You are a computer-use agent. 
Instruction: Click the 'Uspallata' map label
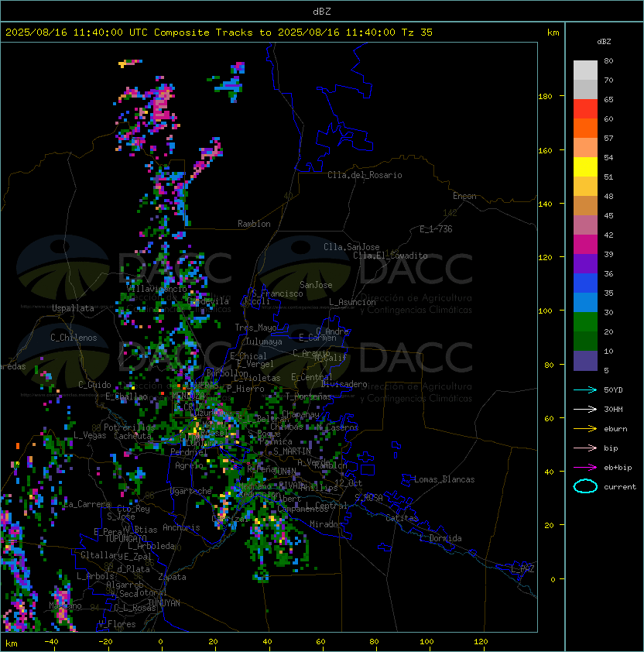pos(73,308)
